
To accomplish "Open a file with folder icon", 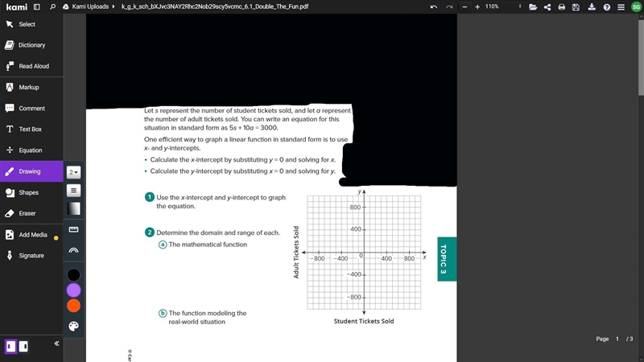I will click(533, 7).
